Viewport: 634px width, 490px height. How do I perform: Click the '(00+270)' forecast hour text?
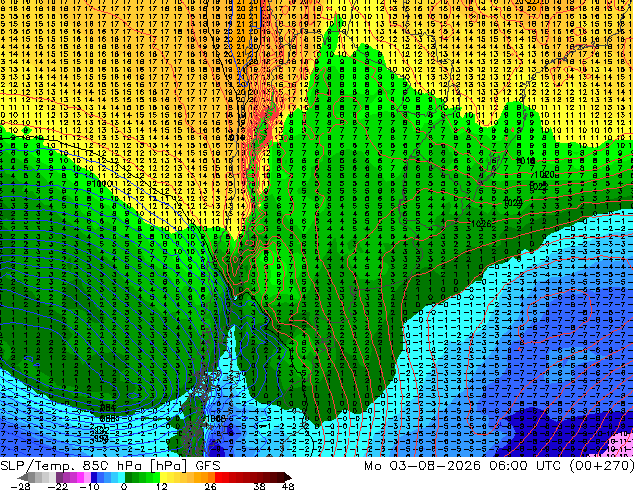pos(601,466)
